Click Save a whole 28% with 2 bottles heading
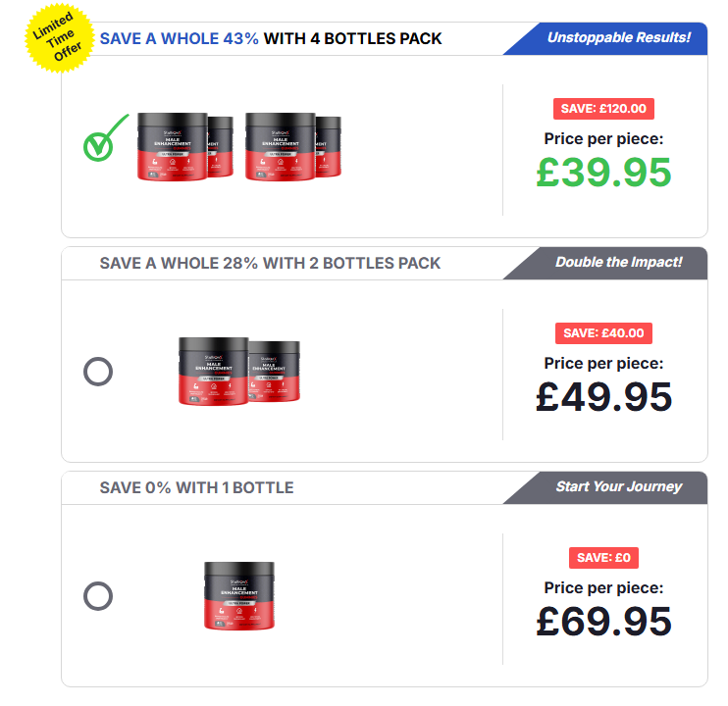728x706 pixels. (270, 263)
